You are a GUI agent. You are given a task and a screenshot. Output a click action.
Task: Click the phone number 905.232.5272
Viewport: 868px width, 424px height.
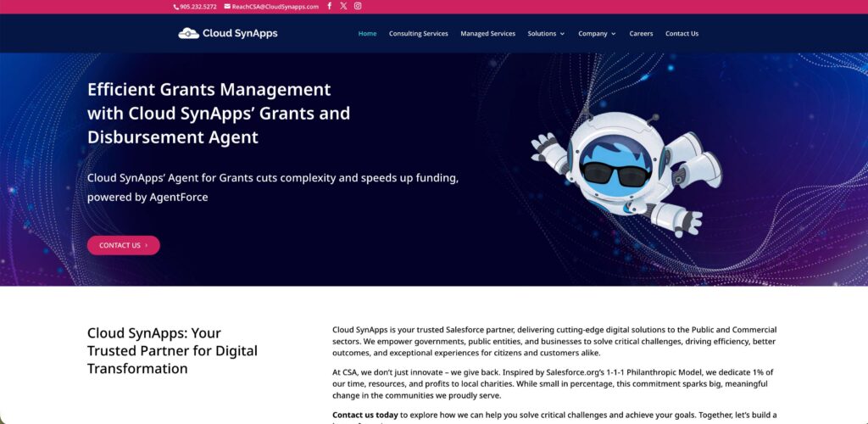click(x=198, y=7)
